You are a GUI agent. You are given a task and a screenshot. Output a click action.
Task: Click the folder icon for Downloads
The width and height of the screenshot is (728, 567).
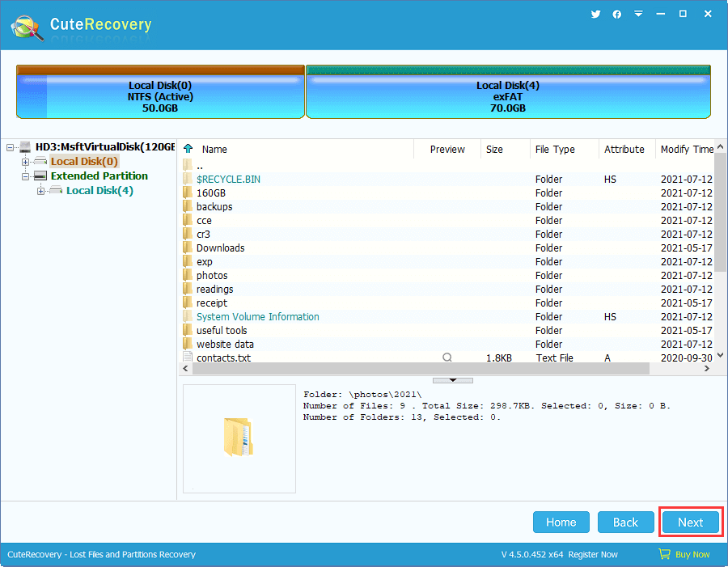click(188, 248)
